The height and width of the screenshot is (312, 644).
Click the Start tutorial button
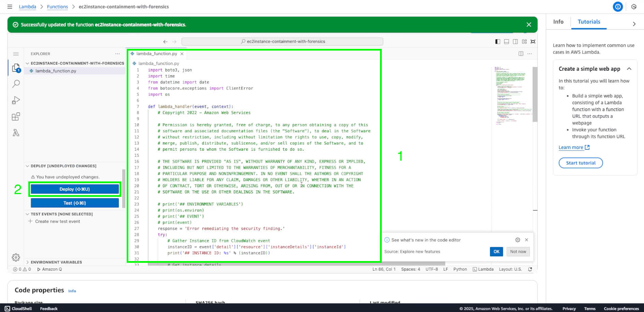click(580, 163)
